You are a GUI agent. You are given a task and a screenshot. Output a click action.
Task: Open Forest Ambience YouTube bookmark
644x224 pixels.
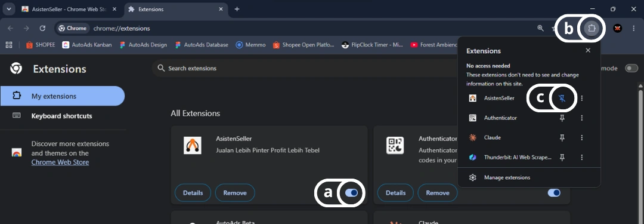pyautogui.click(x=434, y=45)
